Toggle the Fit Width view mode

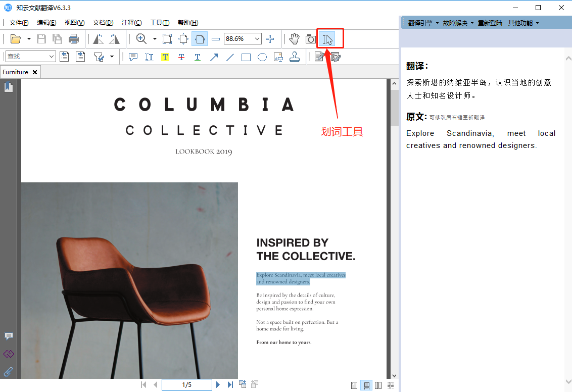200,39
